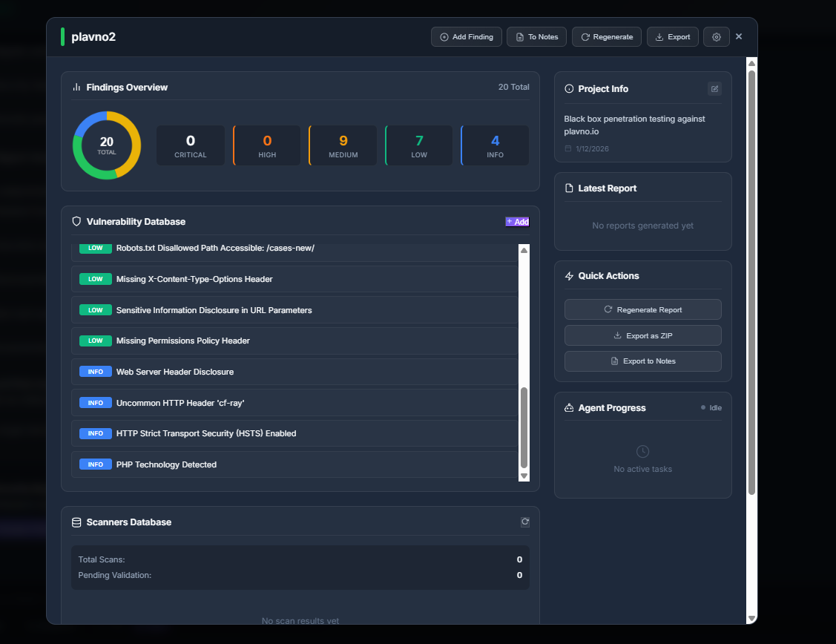Refresh the Scanners Database with its reload icon
Viewport: 836px width, 644px height.
[524, 522]
